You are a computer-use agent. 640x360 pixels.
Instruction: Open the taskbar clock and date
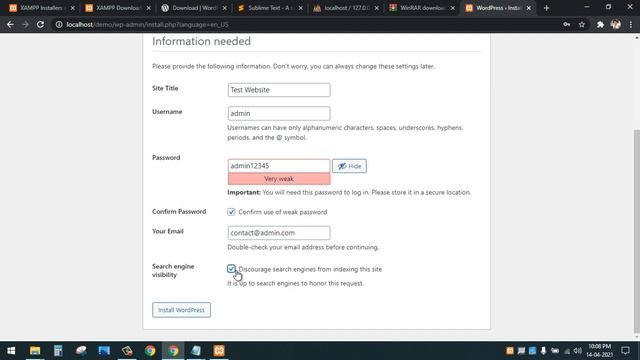click(599, 351)
